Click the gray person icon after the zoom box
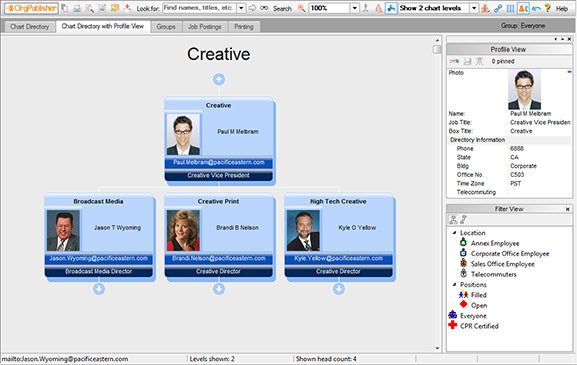The width and height of the screenshot is (577, 365). pos(365,8)
